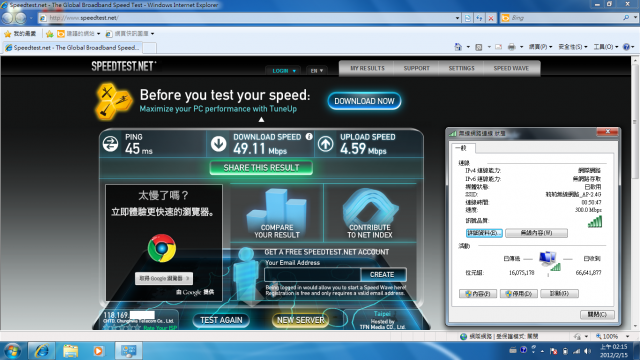Click the download speed info icon
The width and height of the screenshot is (640, 360).
pos(309,137)
